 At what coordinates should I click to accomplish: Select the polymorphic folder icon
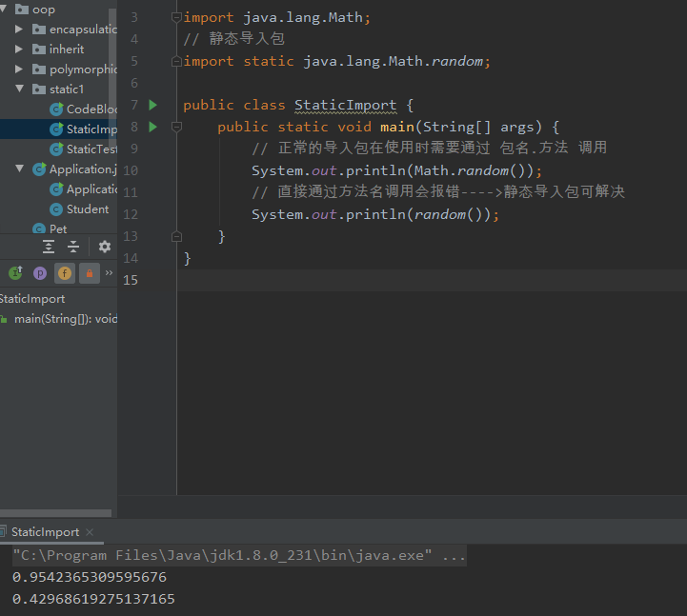[39, 70]
